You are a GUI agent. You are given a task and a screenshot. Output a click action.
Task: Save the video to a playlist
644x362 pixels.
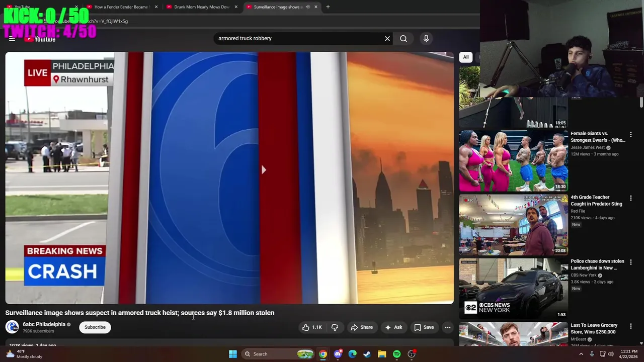424,327
